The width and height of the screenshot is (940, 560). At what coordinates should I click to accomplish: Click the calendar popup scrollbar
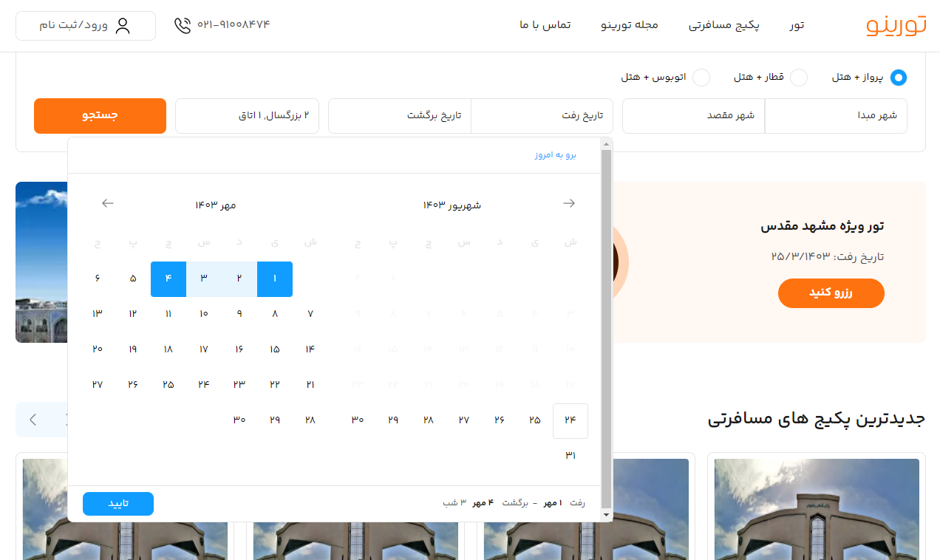(606, 325)
